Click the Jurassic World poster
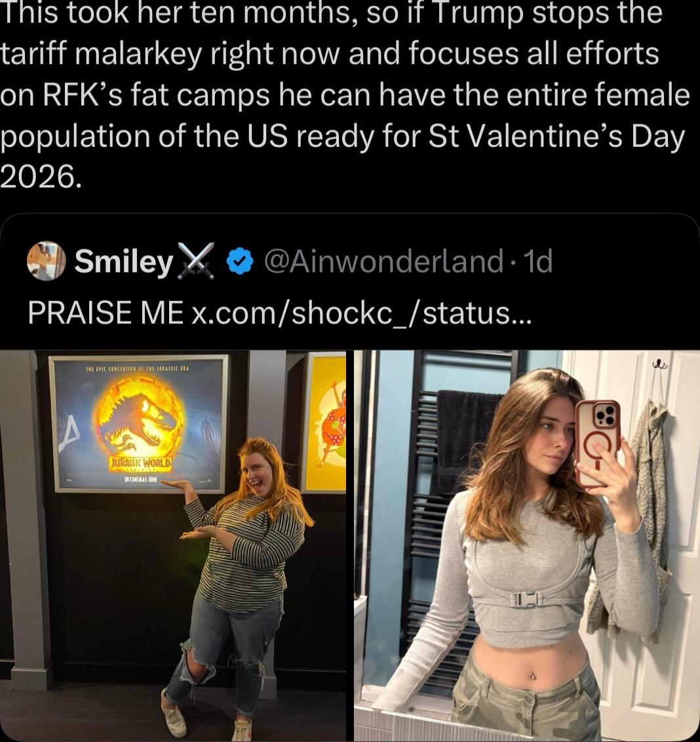Screen dimensions: 700x742 pos(138,423)
